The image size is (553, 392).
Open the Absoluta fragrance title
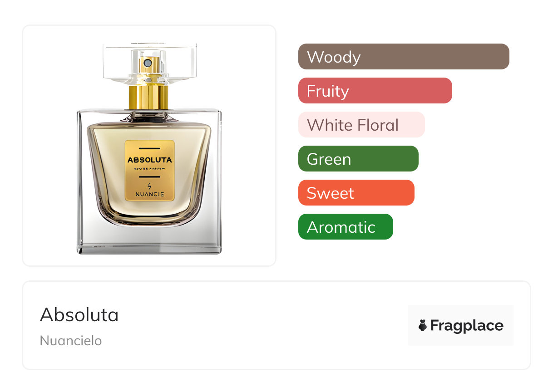79,315
